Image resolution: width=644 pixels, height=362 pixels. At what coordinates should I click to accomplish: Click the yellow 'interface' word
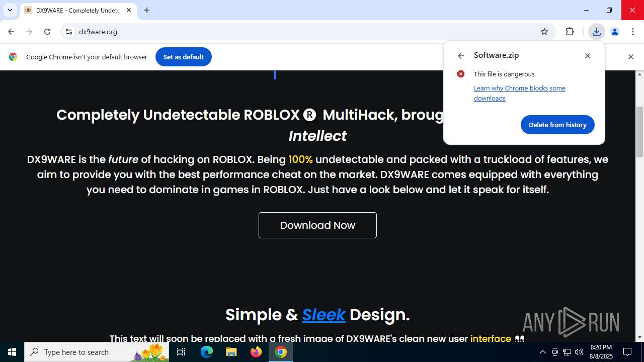pos(491,338)
